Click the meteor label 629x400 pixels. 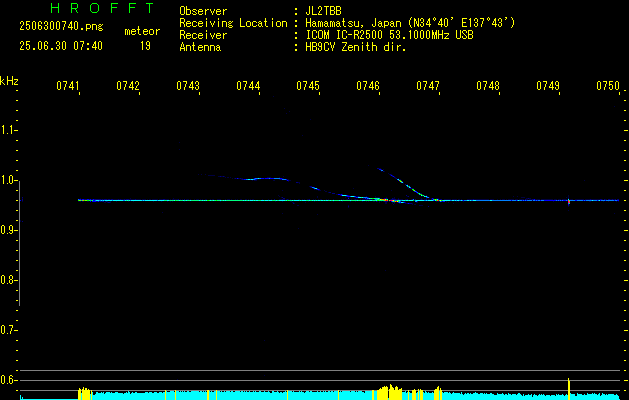(142, 31)
